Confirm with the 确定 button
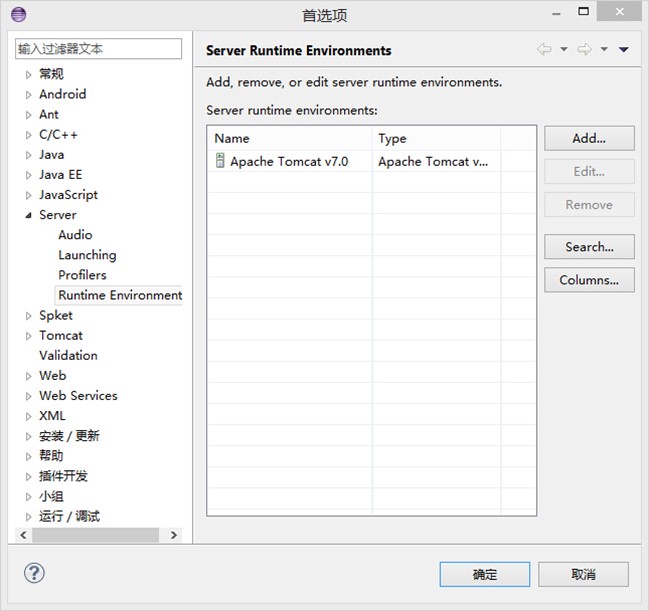Screen dimensions: 649x611 (x=485, y=574)
